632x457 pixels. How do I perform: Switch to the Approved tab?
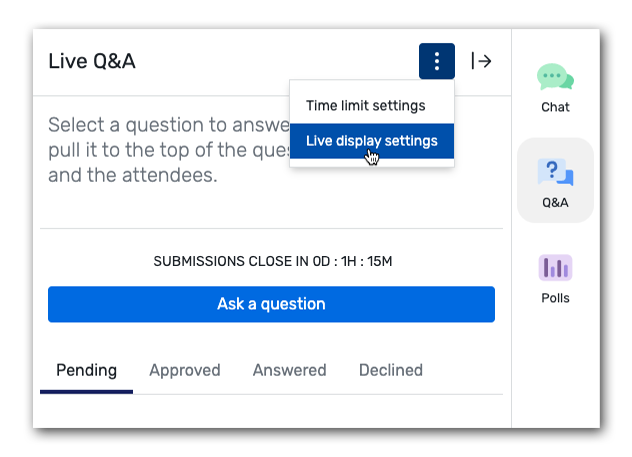point(185,370)
